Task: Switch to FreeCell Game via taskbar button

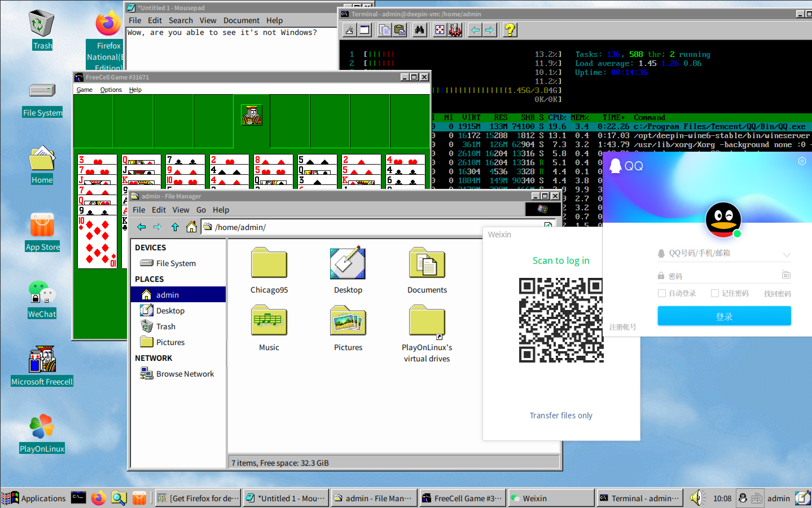Action: (x=463, y=498)
